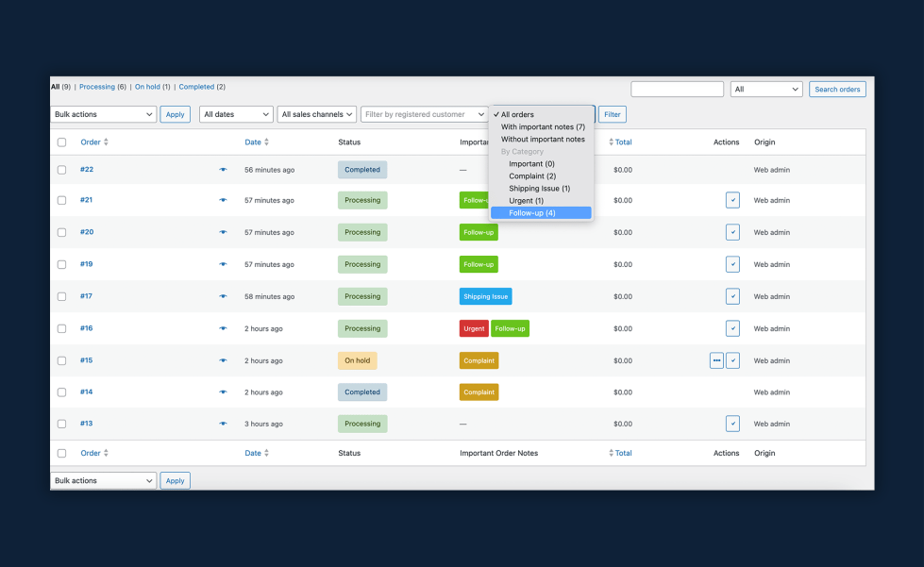Preview order #13 using its eye icon

click(223, 423)
